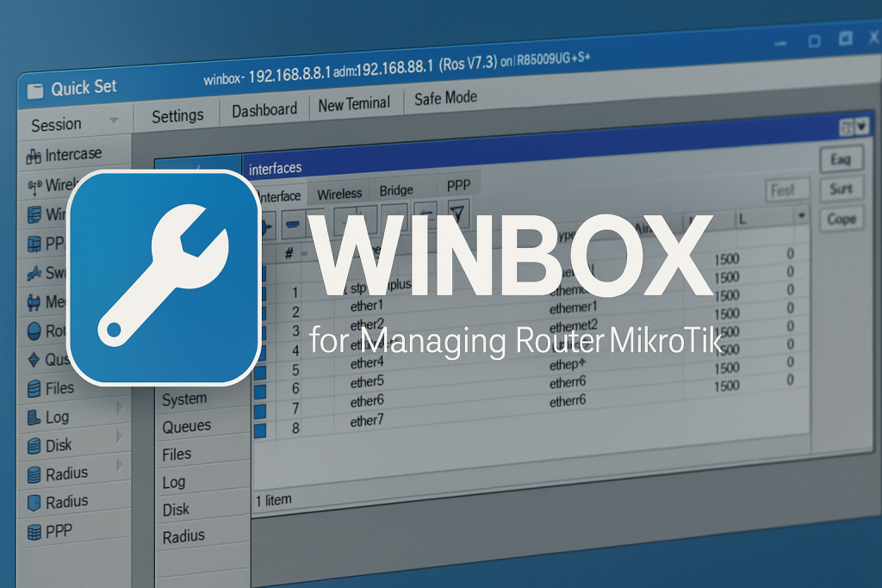Viewport: 882px width, 588px height.
Task: Open the Dashboard menu item
Action: click(264, 109)
